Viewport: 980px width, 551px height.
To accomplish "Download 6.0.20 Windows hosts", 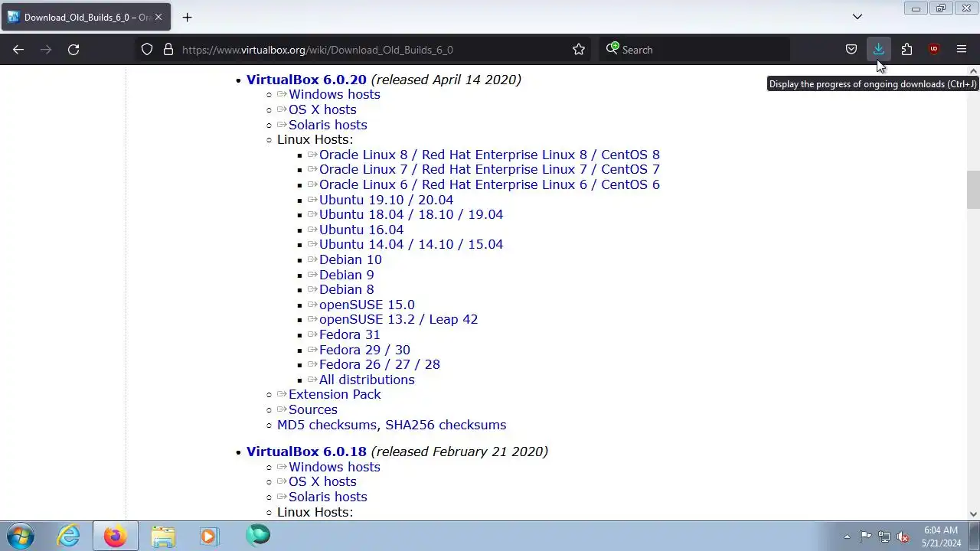I will pyautogui.click(x=334, y=95).
